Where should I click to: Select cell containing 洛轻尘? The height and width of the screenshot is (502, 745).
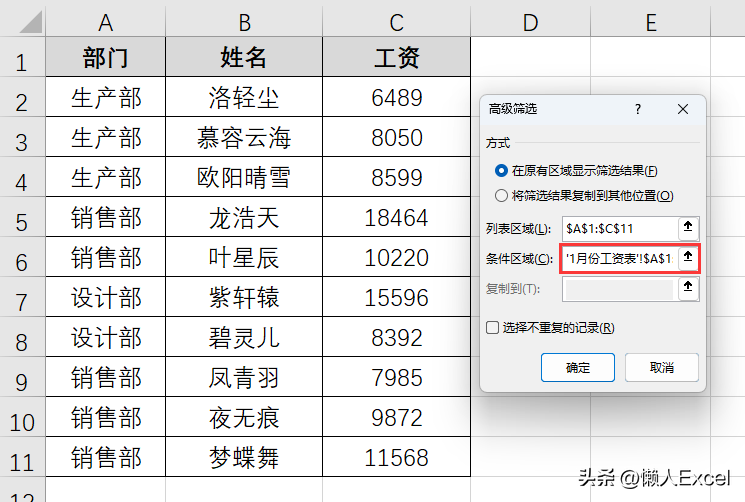pyautogui.click(x=244, y=97)
